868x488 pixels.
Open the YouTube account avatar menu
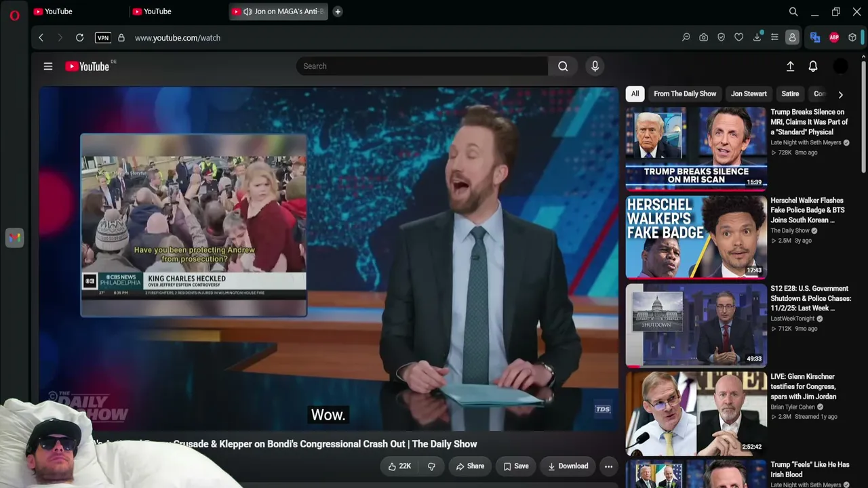click(840, 66)
